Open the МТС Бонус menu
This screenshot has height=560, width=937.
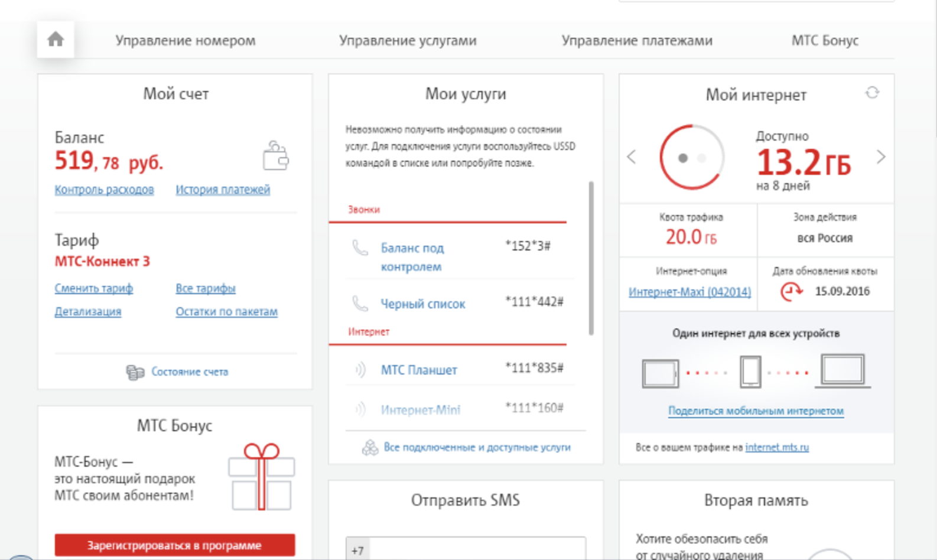pos(825,40)
